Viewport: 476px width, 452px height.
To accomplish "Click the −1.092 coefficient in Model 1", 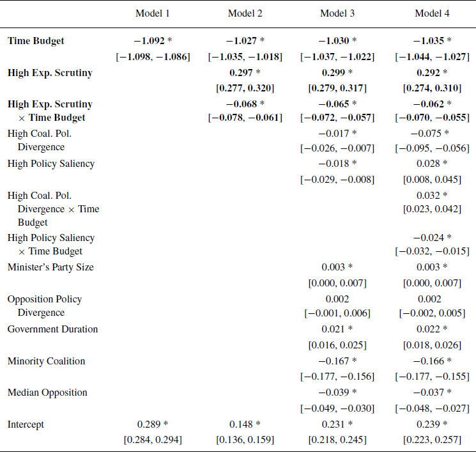I will (x=149, y=41).
